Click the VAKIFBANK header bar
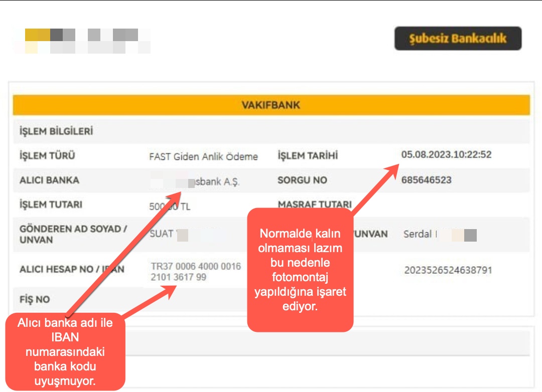 point(271,105)
